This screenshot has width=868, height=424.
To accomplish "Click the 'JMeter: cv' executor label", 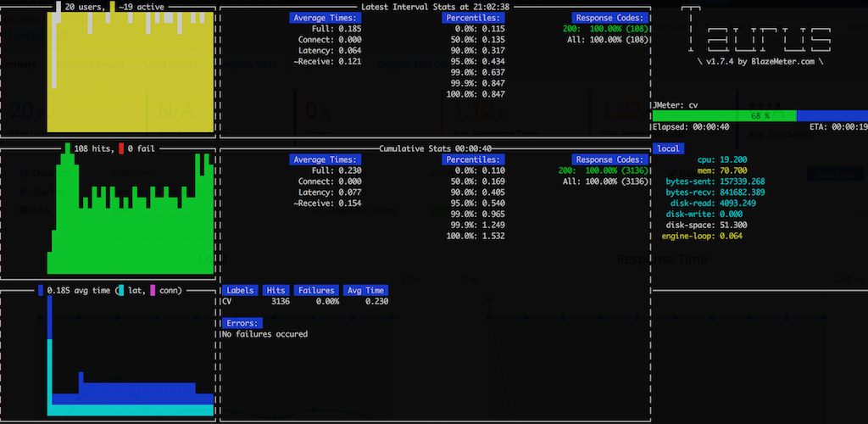I will pyautogui.click(x=676, y=105).
